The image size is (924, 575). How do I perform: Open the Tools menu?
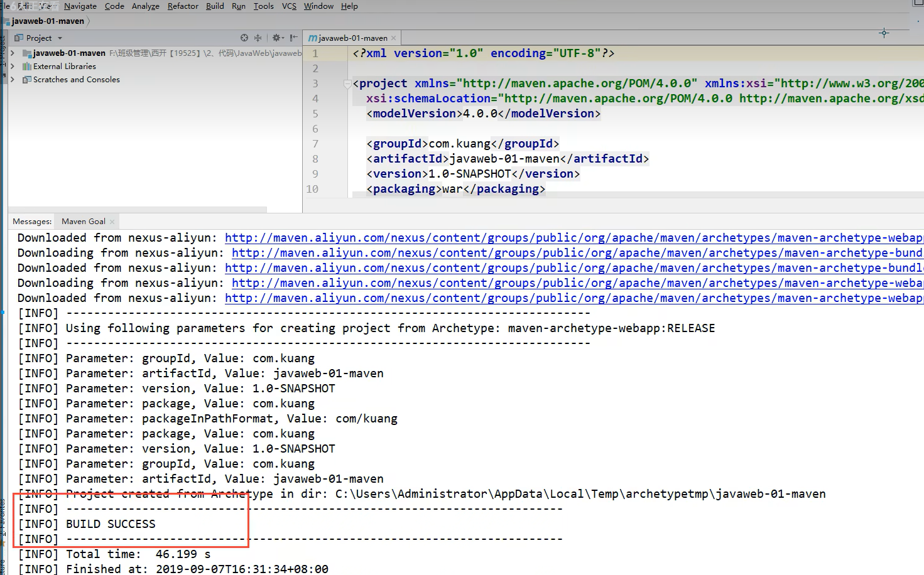pyautogui.click(x=264, y=6)
